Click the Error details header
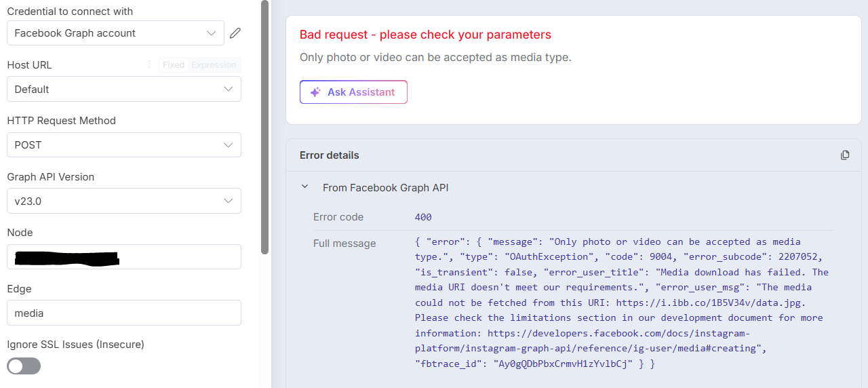868x388 pixels. point(330,155)
